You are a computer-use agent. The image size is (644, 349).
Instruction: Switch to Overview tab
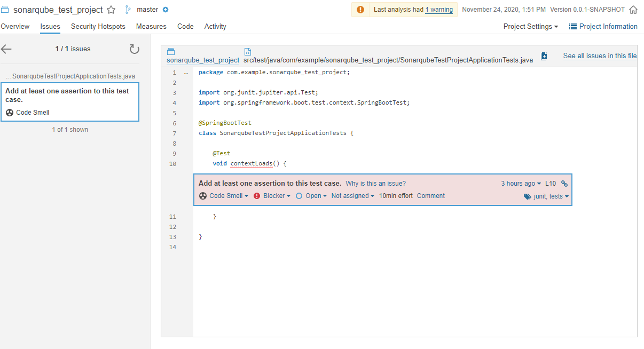pyautogui.click(x=15, y=26)
